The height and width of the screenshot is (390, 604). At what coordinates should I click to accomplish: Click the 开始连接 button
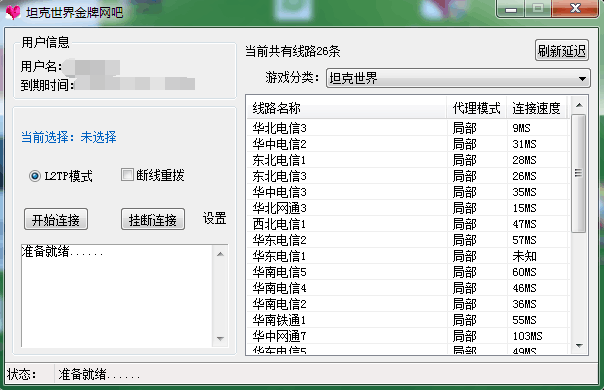coord(56,220)
